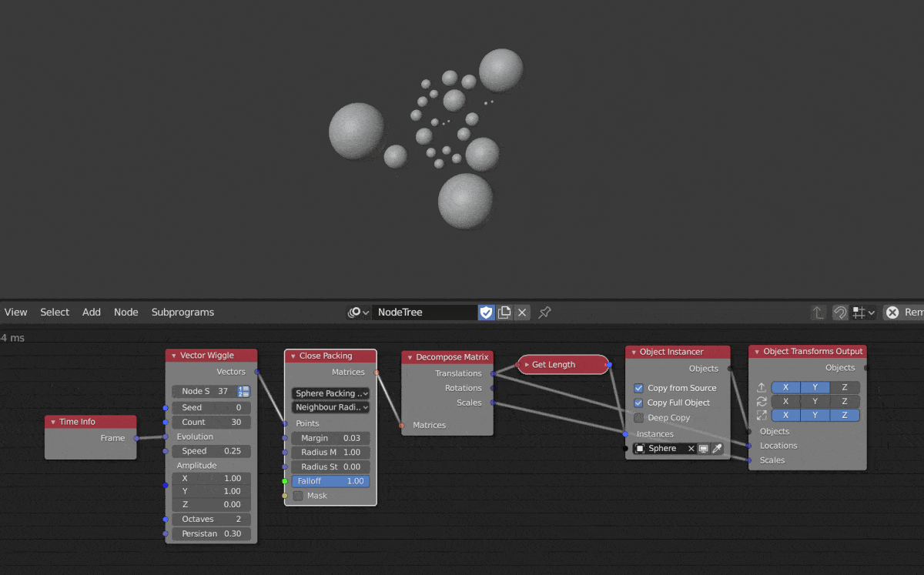Viewport: 924px width, 575px height.
Task: Toggle the fake user shield icon
Action: click(486, 313)
